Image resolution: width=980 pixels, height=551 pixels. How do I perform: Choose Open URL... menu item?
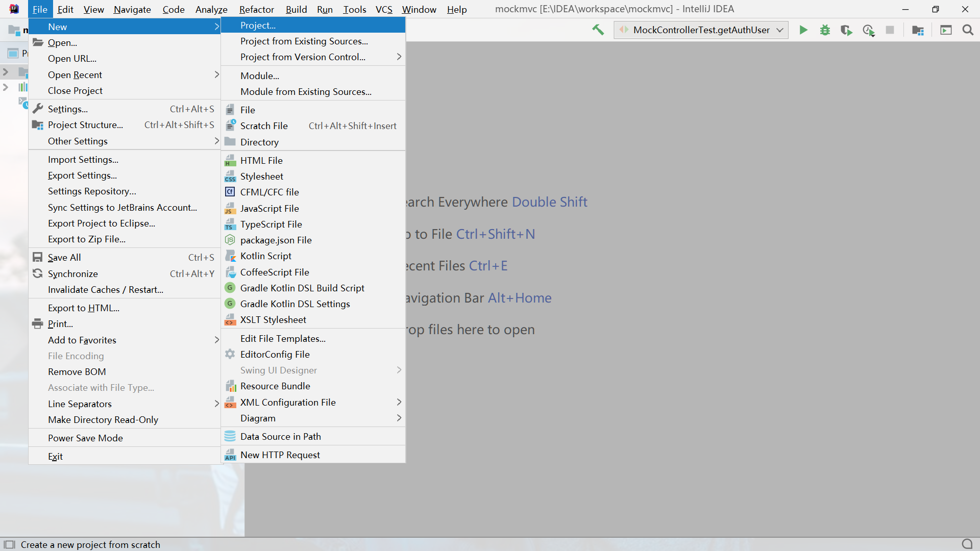pos(125,58)
